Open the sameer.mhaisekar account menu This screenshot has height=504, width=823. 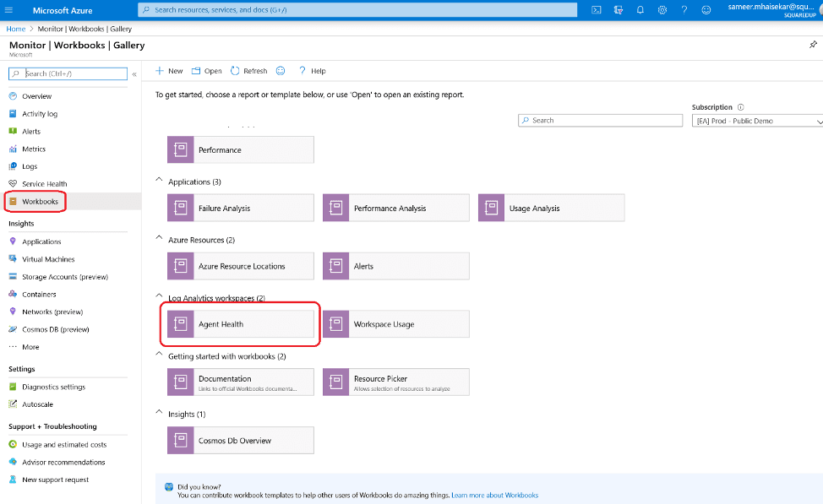pos(771,10)
